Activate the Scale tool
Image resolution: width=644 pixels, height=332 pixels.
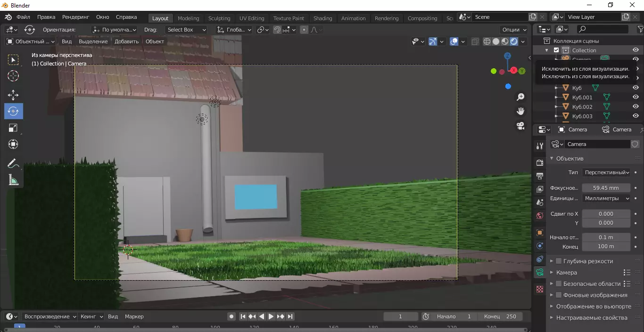[x=13, y=128]
